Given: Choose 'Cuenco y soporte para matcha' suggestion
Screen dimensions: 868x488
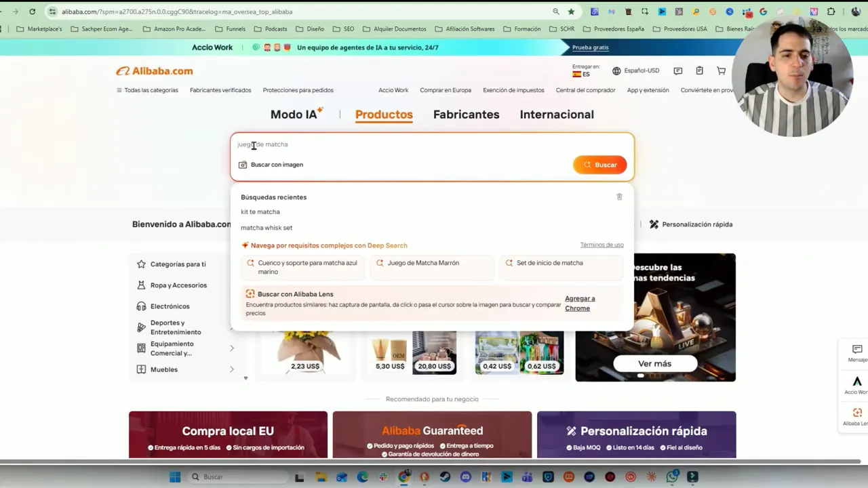Looking at the screenshot, I should pos(304,267).
